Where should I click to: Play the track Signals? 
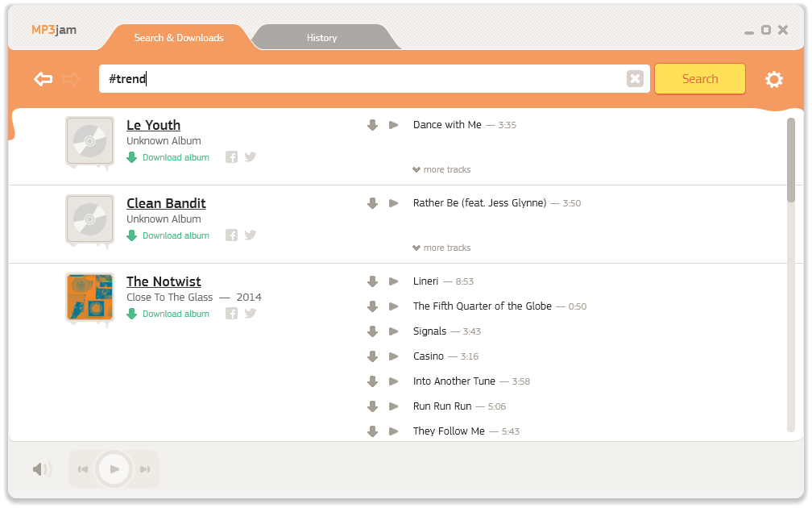click(x=394, y=331)
